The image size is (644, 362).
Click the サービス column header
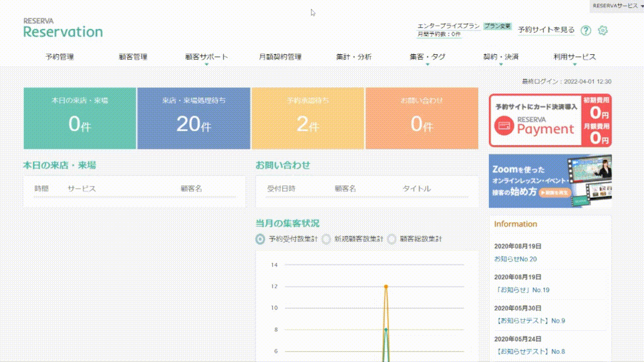82,189
